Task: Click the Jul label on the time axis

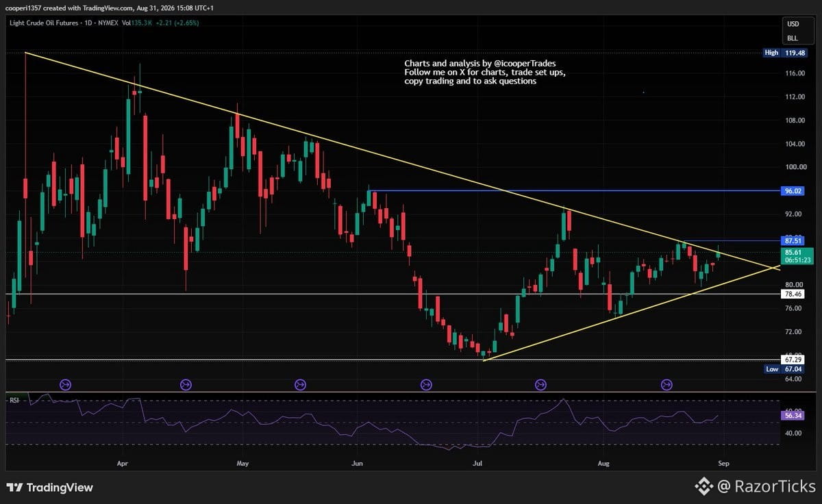Action: 477,463
